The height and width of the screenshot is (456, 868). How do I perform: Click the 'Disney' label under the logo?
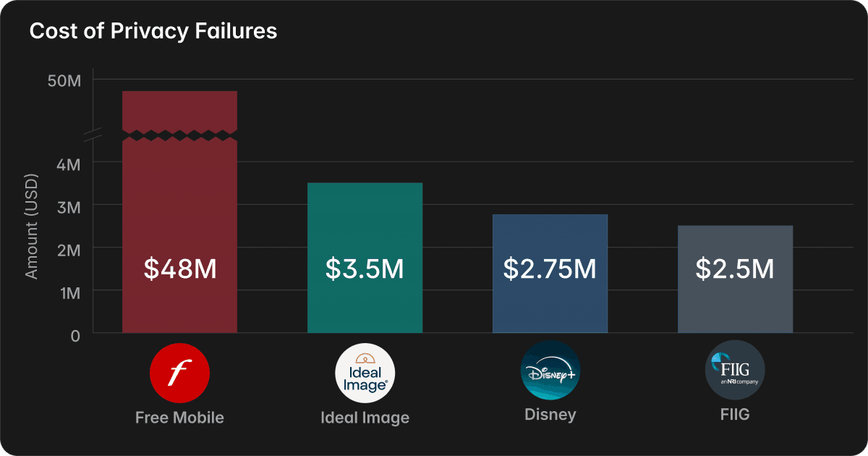point(550,415)
